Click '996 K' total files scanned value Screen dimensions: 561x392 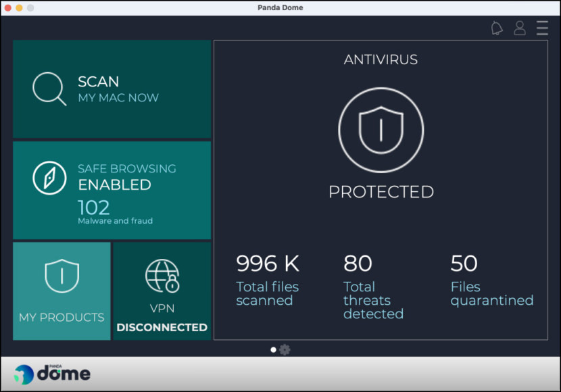click(268, 263)
